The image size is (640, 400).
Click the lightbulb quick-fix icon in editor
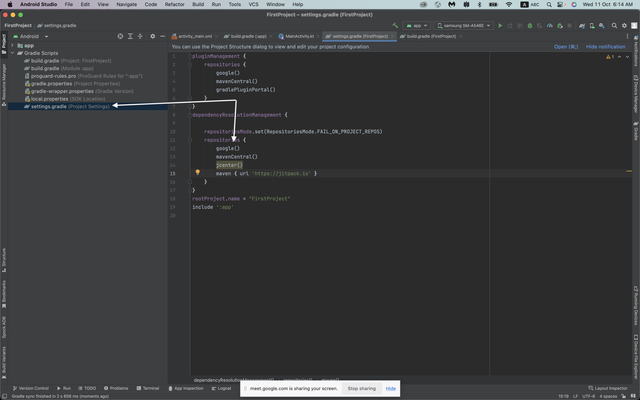(197, 172)
